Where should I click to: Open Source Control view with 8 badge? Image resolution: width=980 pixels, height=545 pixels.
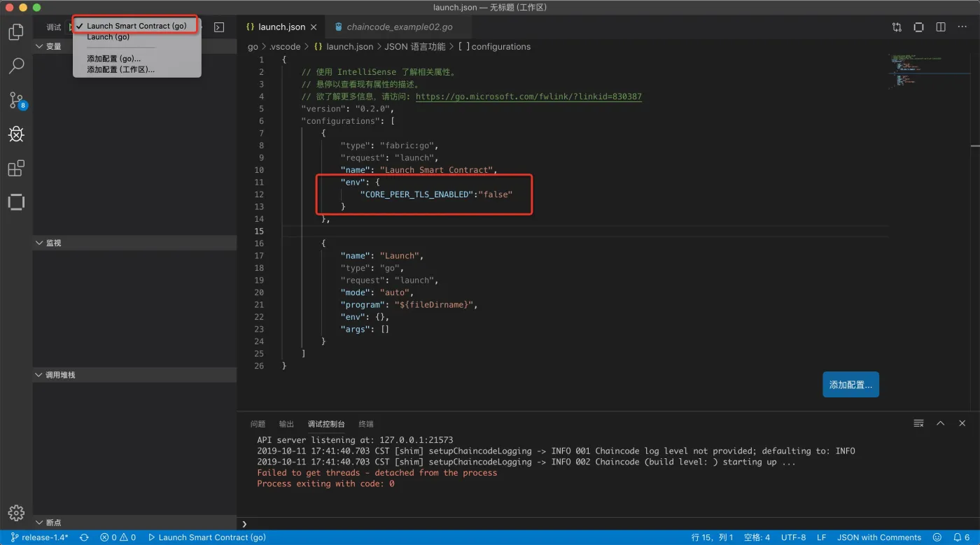coord(16,100)
